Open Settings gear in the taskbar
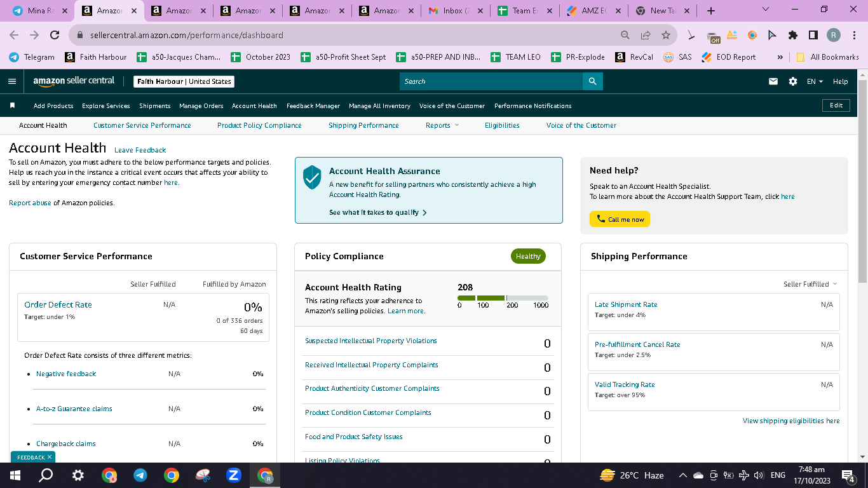 pyautogui.click(x=78, y=475)
